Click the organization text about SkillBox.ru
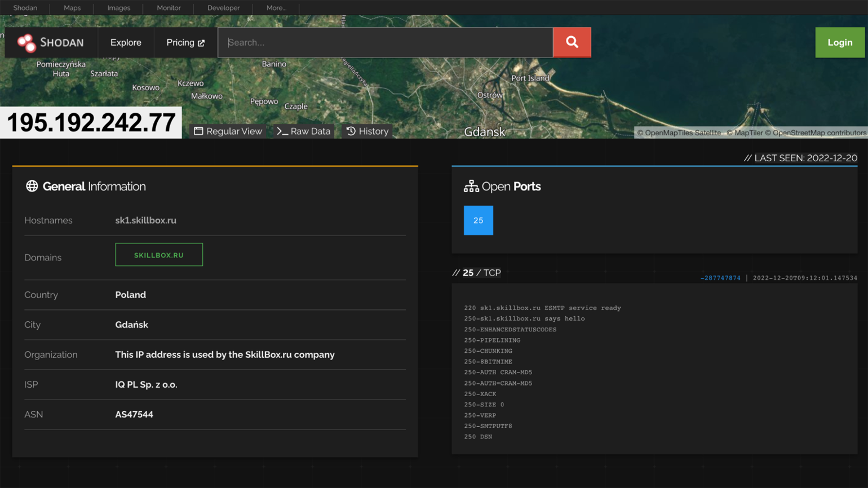This screenshot has height=488, width=868. click(225, 354)
